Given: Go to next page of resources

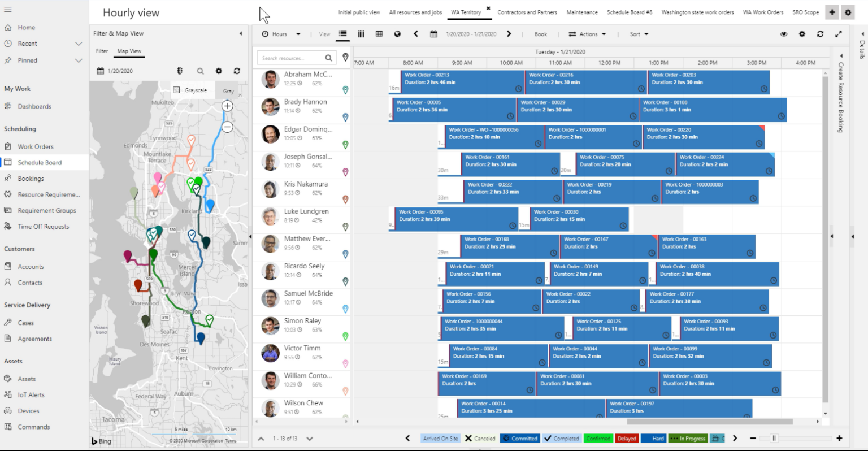Looking at the screenshot, I should [310, 438].
